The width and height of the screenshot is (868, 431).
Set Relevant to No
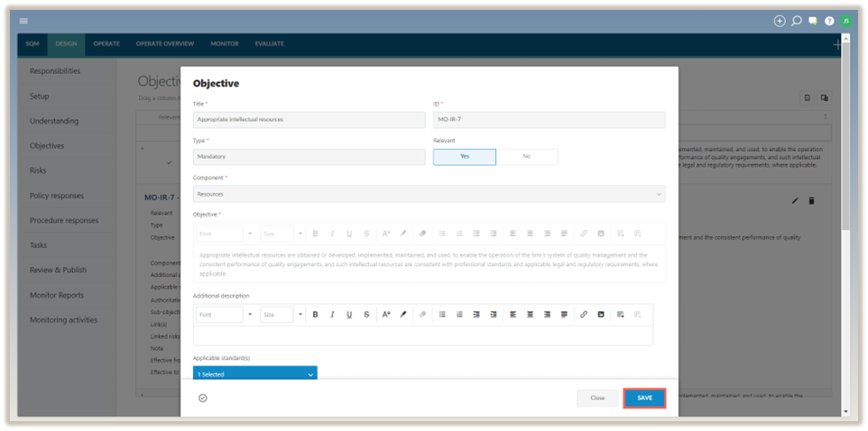click(x=526, y=157)
